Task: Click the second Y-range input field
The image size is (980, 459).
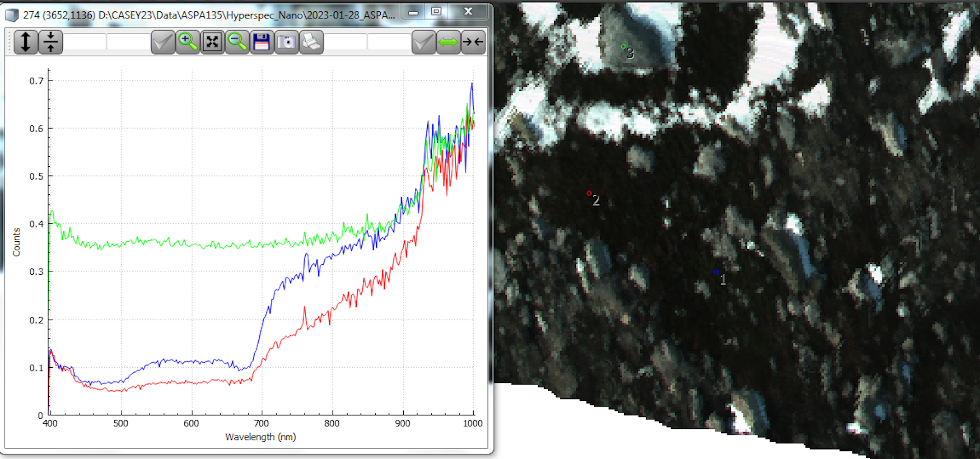Action: pyautogui.click(x=128, y=42)
